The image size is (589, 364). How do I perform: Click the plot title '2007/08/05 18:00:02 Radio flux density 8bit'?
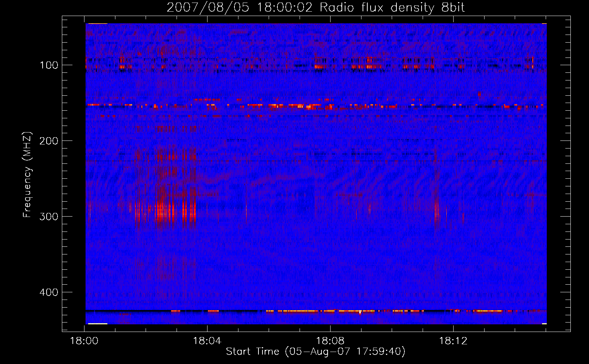pos(316,8)
